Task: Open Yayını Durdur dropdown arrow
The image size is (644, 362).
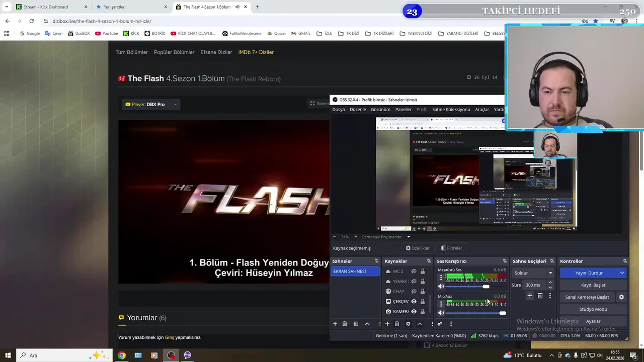Action: 622,273
